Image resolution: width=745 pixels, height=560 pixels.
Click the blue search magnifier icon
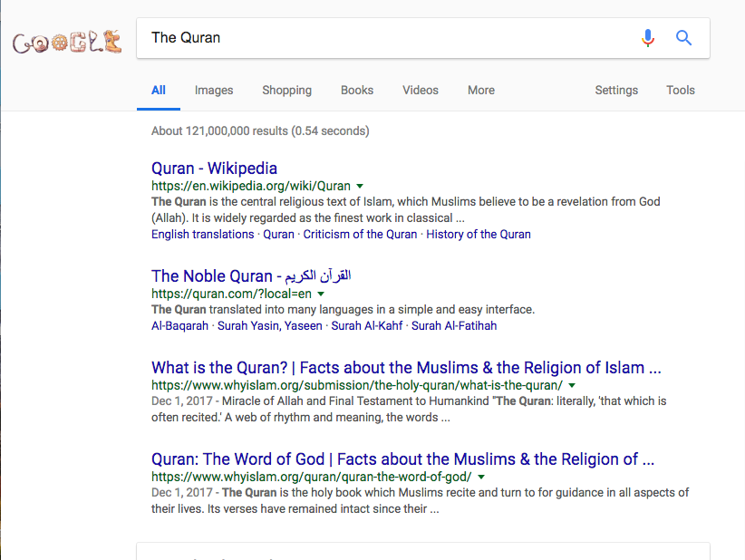[x=683, y=37]
